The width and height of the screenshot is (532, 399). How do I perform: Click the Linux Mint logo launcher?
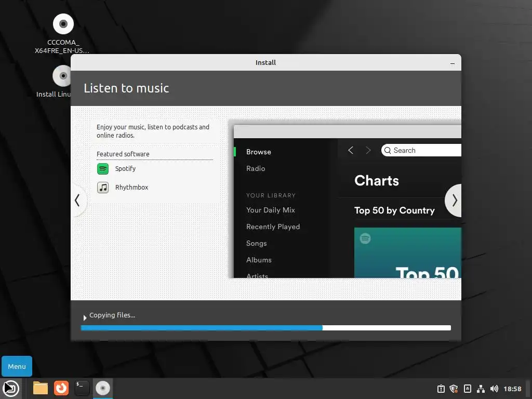click(x=11, y=389)
